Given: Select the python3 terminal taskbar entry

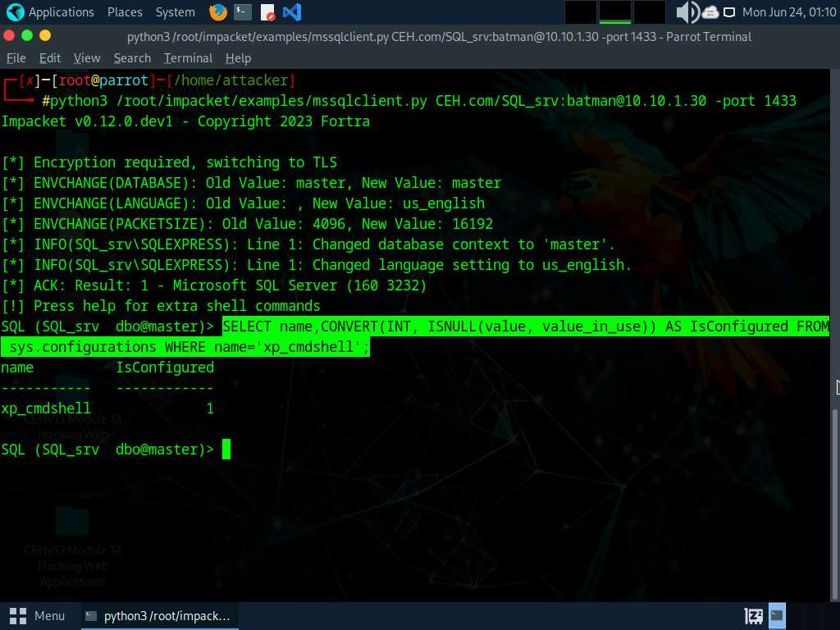Looking at the screenshot, I should (157, 615).
